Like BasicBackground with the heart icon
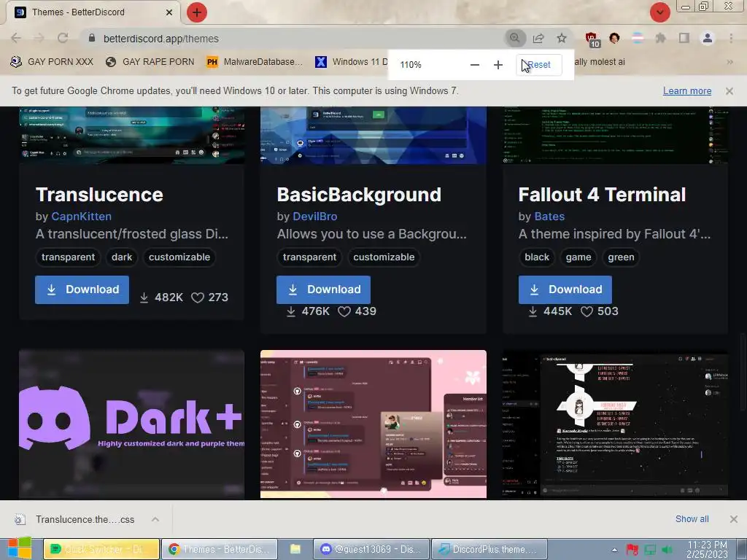The width and height of the screenshot is (747, 560). 344,311
